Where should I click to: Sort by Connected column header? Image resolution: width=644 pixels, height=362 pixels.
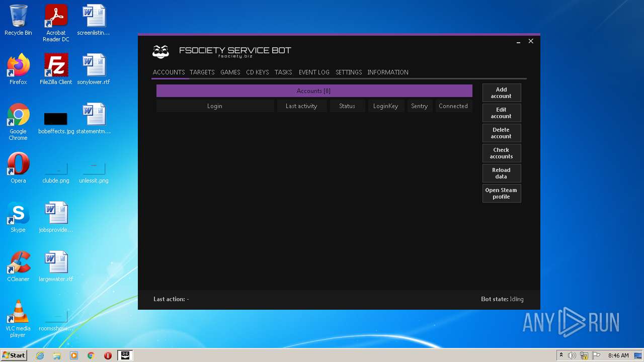(x=453, y=106)
